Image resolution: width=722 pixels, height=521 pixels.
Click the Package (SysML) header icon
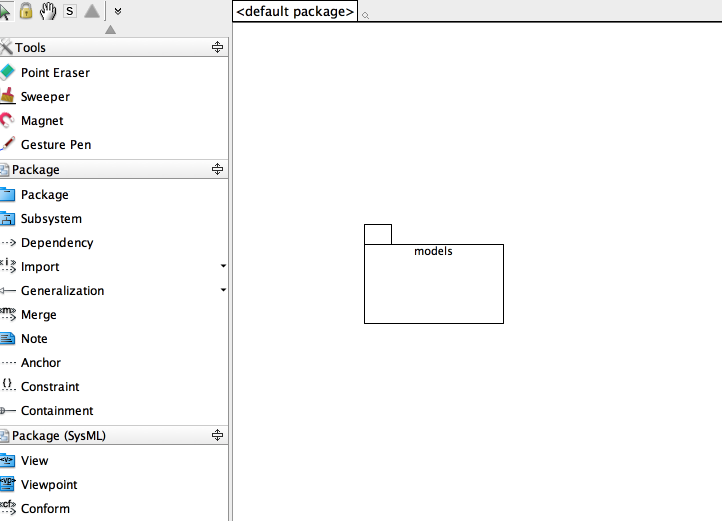coord(5,435)
